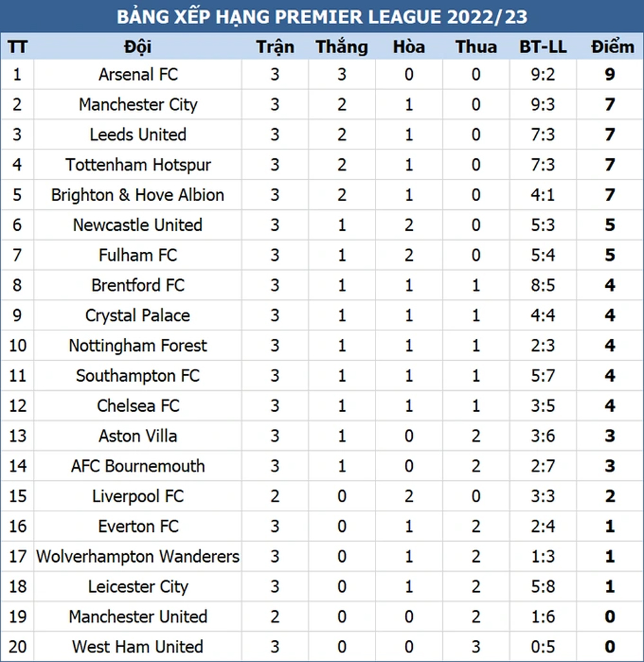
Task: Select Manchester United team name
Action: (138, 617)
